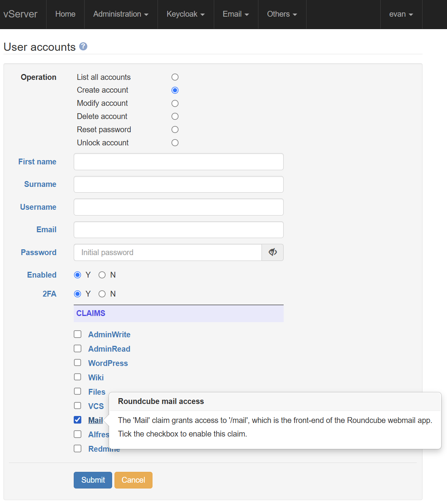Image resolution: width=447 pixels, height=504 pixels.
Task: Click the Mail claim label
Action: point(95,420)
